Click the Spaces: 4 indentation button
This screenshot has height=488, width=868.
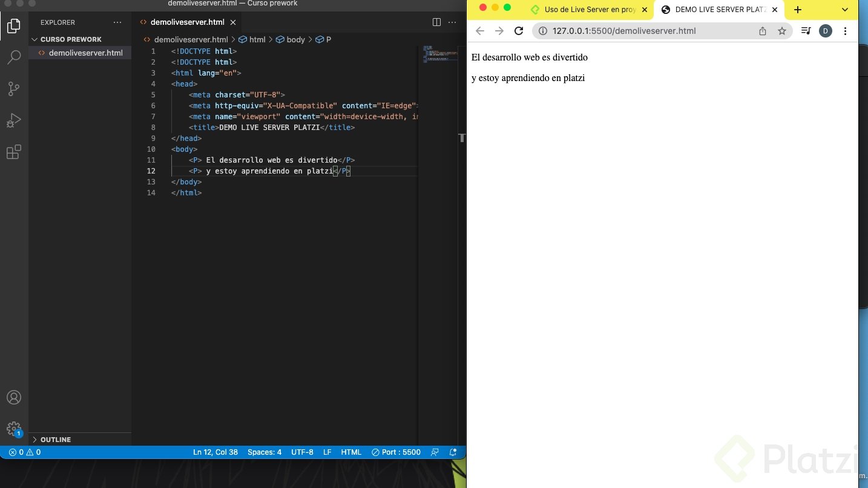click(265, 452)
